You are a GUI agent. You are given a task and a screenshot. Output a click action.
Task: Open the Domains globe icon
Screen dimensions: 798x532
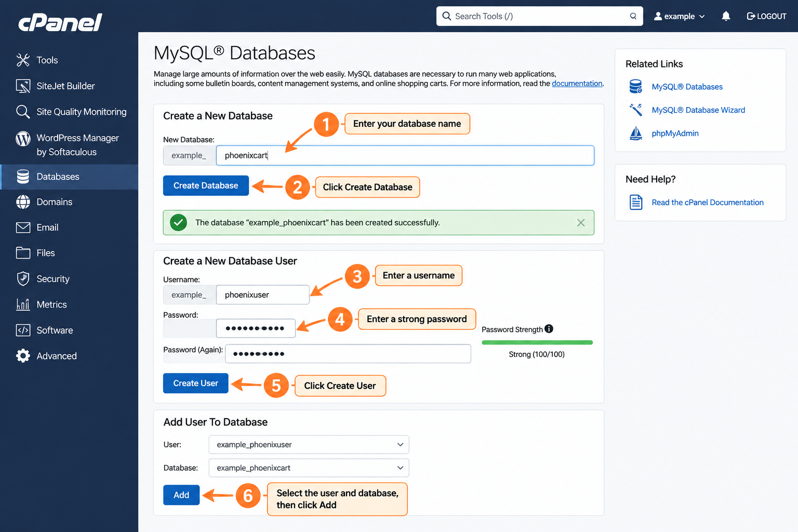[x=23, y=202]
